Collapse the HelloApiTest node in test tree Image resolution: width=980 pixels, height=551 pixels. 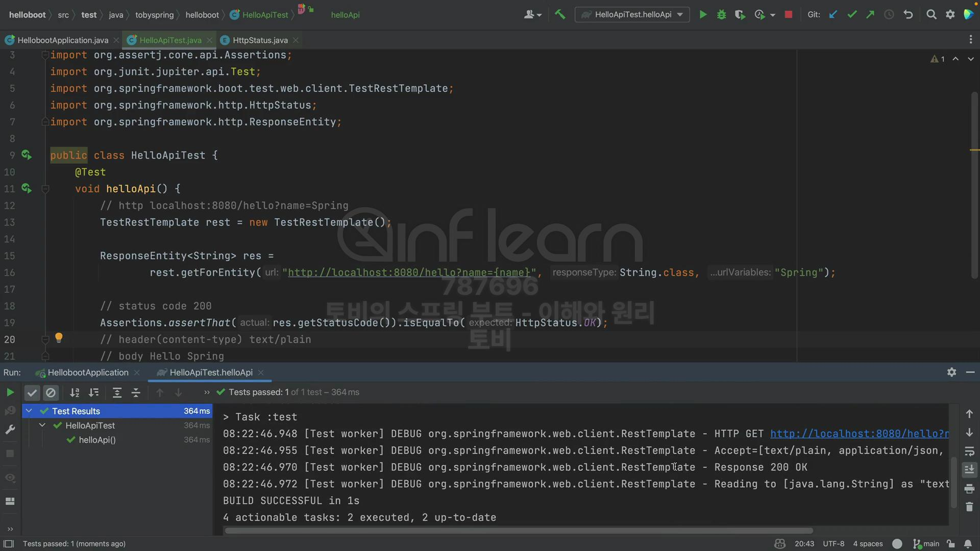tap(42, 425)
